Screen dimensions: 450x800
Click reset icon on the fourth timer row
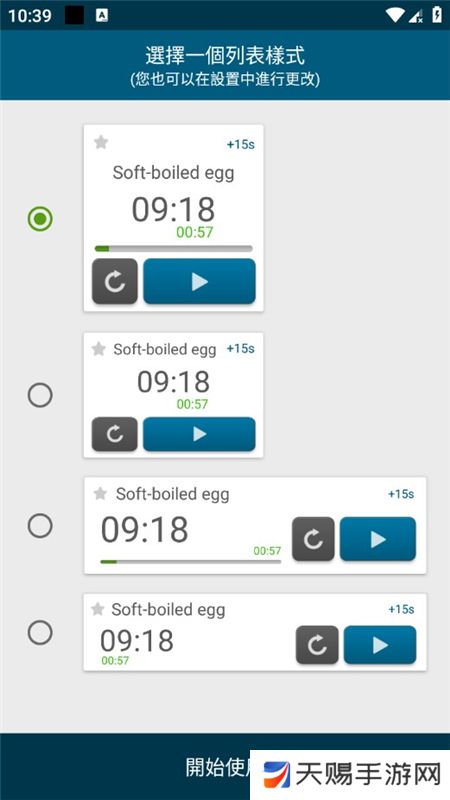pos(317,645)
